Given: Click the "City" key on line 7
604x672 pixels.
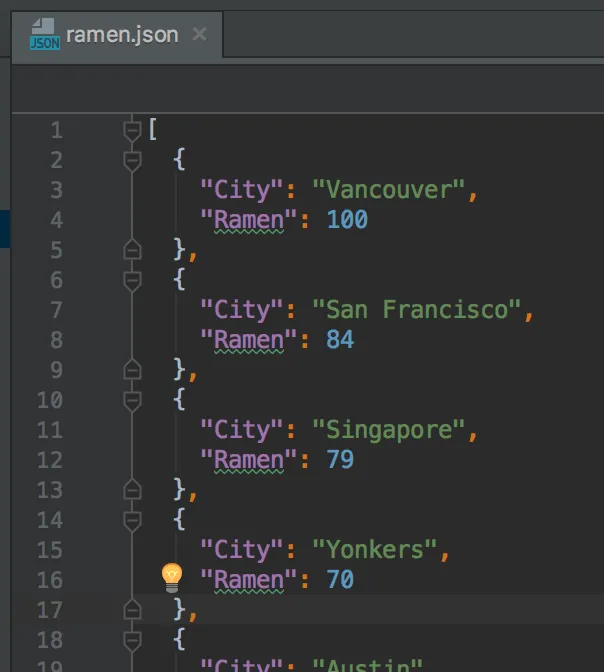Looking at the screenshot, I should click(x=242, y=309).
